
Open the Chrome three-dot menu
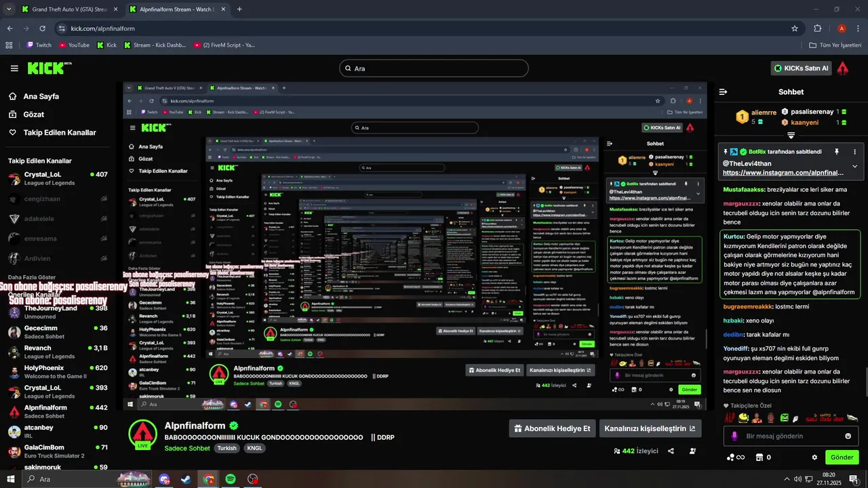(858, 28)
